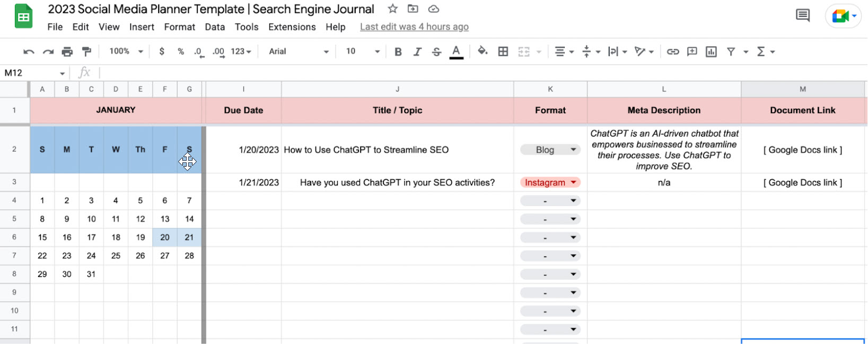Open the Tools menu
The width and height of the screenshot is (868, 347).
(247, 27)
